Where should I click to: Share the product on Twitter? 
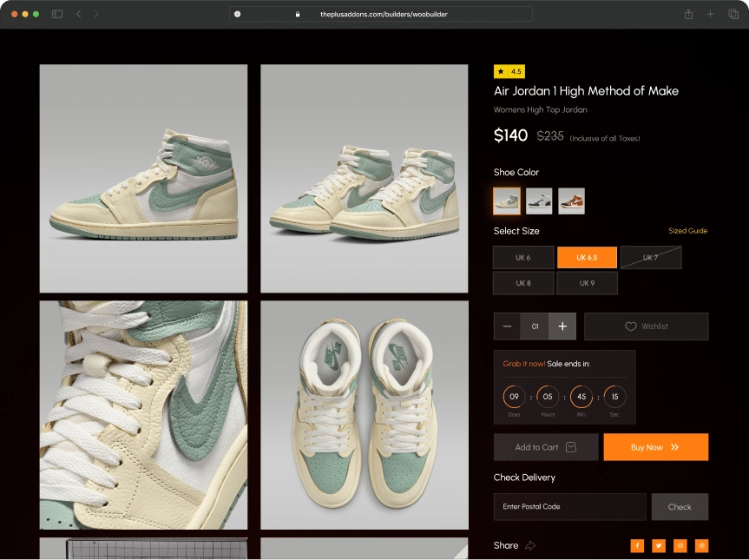coord(658,545)
